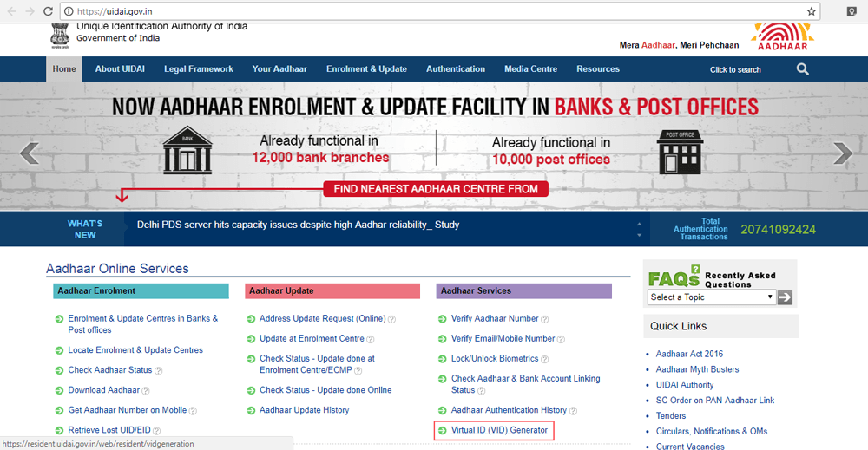This screenshot has height=450, width=868.
Task: Open the Enrolment & Update menu
Action: tap(366, 69)
